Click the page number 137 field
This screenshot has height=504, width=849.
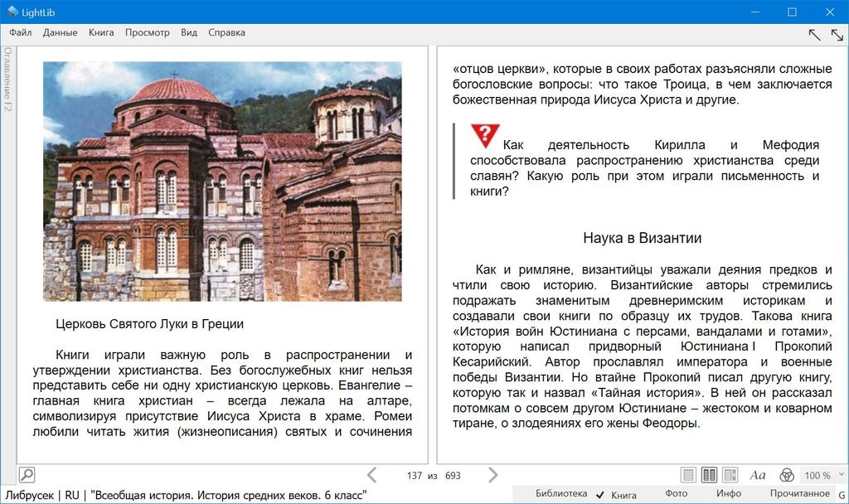pos(415,476)
